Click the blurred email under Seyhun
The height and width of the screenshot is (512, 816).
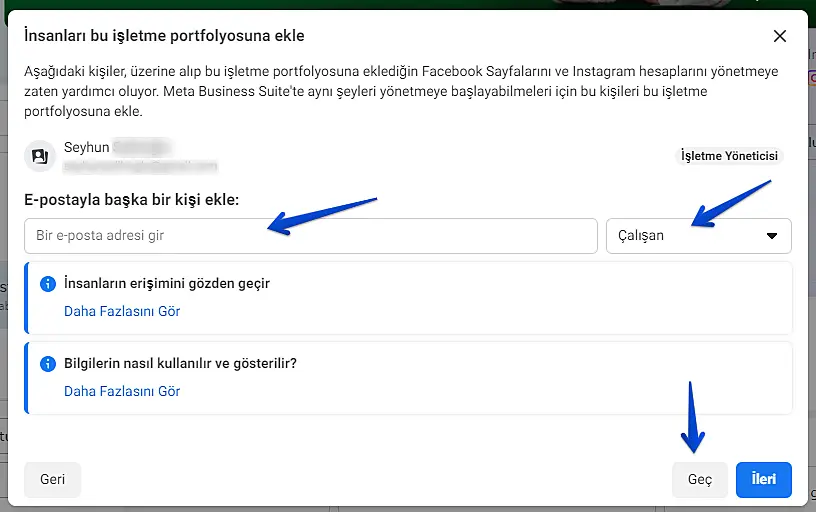point(140,164)
